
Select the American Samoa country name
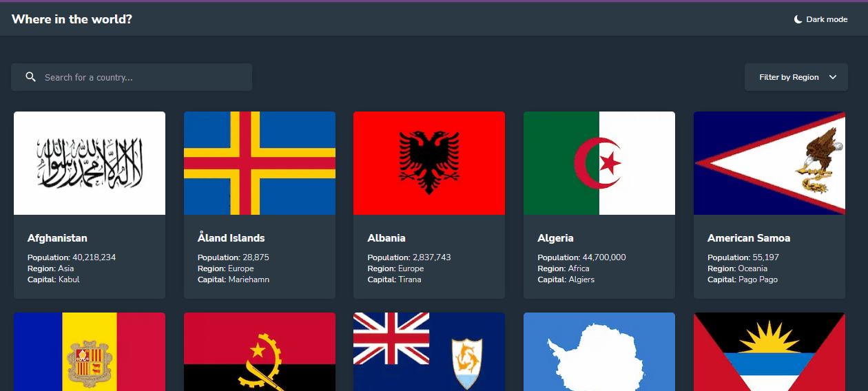click(x=749, y=238)
